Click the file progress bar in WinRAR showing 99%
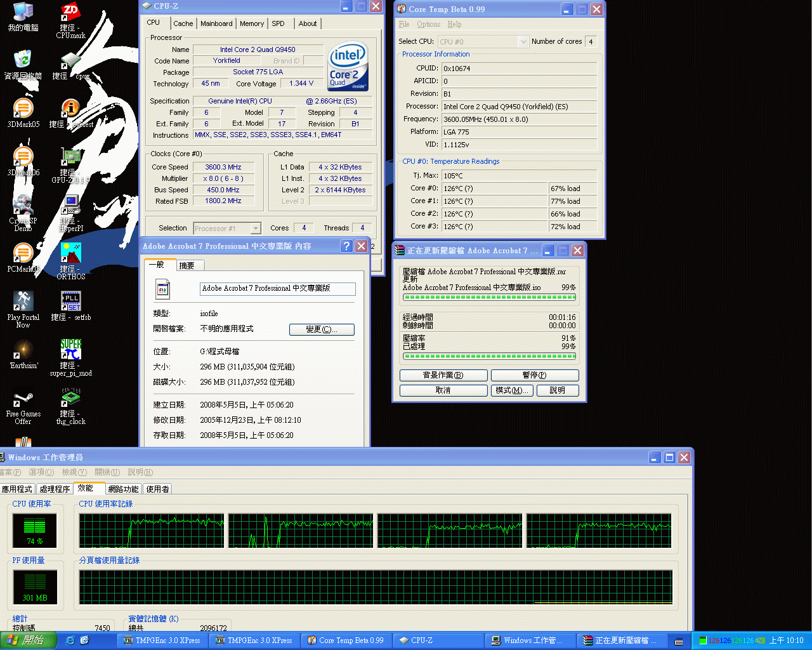The image size is (812, 650). [489, 296]
